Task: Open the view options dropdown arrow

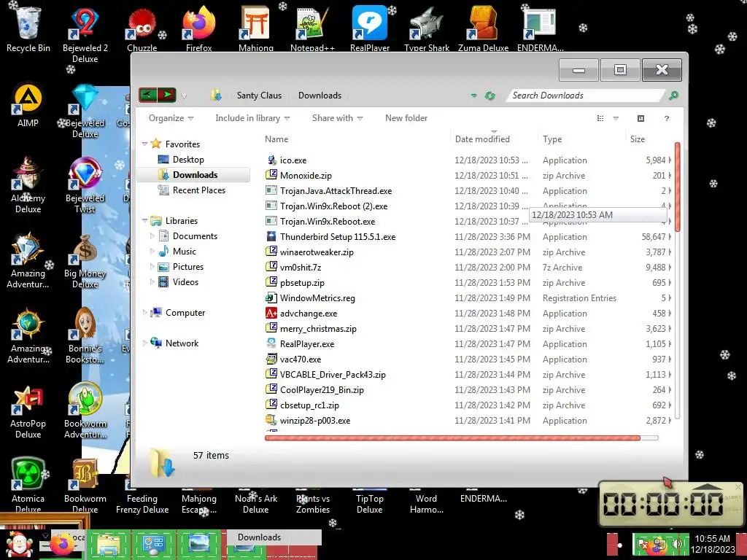Action: [616, 118]
